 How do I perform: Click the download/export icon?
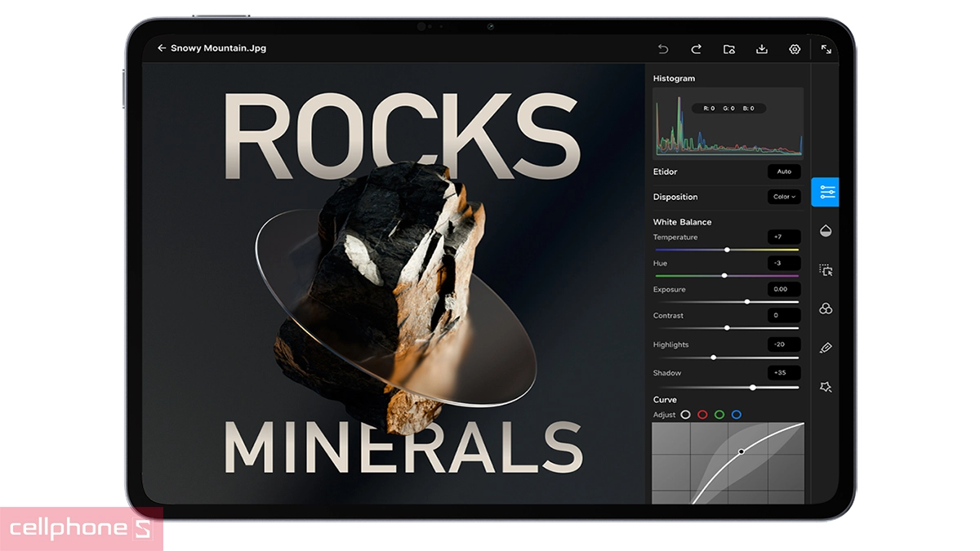[761, 49]
